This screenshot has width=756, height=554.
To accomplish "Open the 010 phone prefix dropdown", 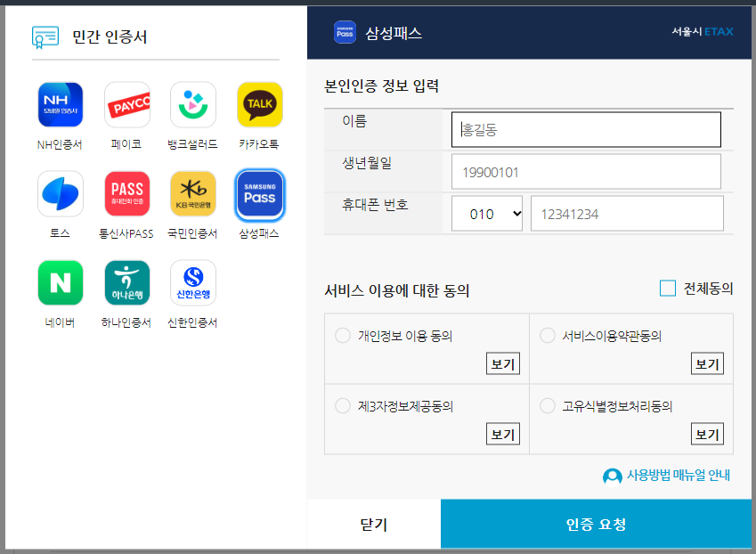I will point(487,214).
